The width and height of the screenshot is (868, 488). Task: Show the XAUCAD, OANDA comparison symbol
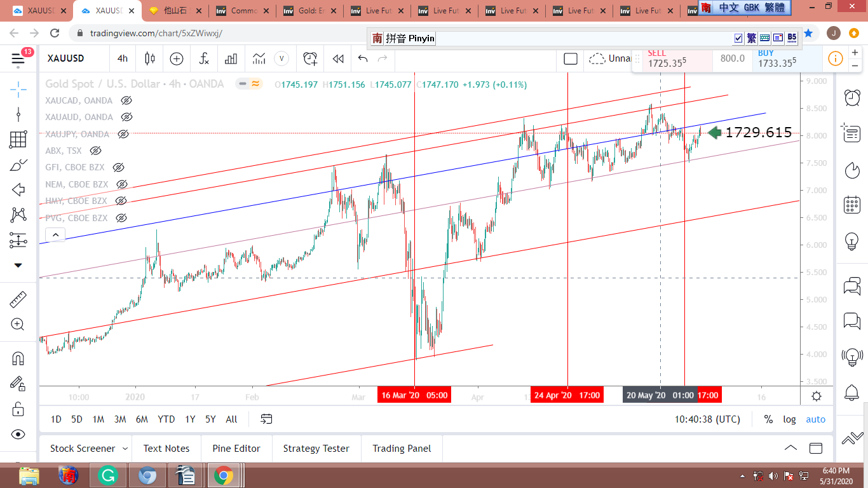tap(126, 100)
